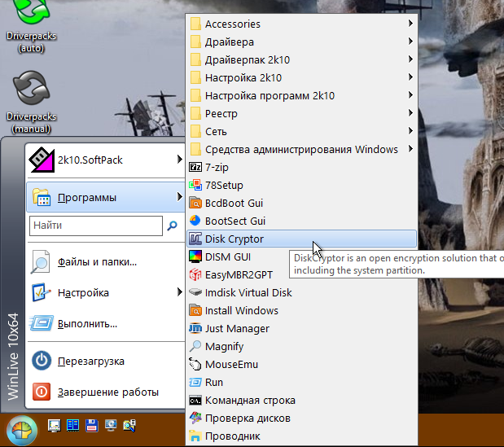Image resolution: width=504 pixels, height=447 pixels.
Task: Open the 2k10.SoftPack menu entry
Action: 106,160
